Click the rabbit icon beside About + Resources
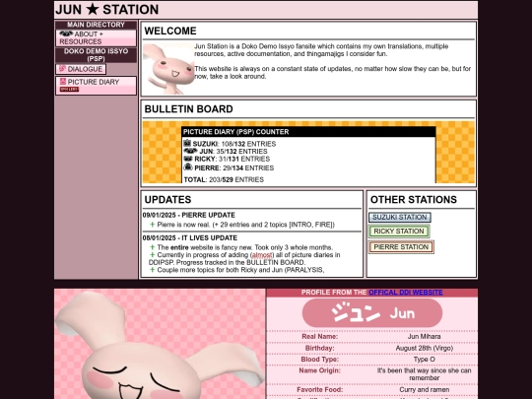The width and height of the screenshot is (532, 399). (x=66, y=33)
